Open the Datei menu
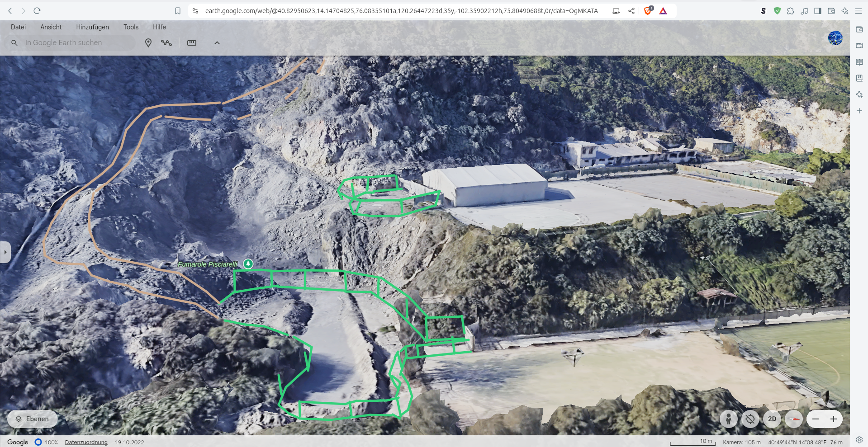The height and width of the screenshot is (447, 868). click(x=18, y=27)
